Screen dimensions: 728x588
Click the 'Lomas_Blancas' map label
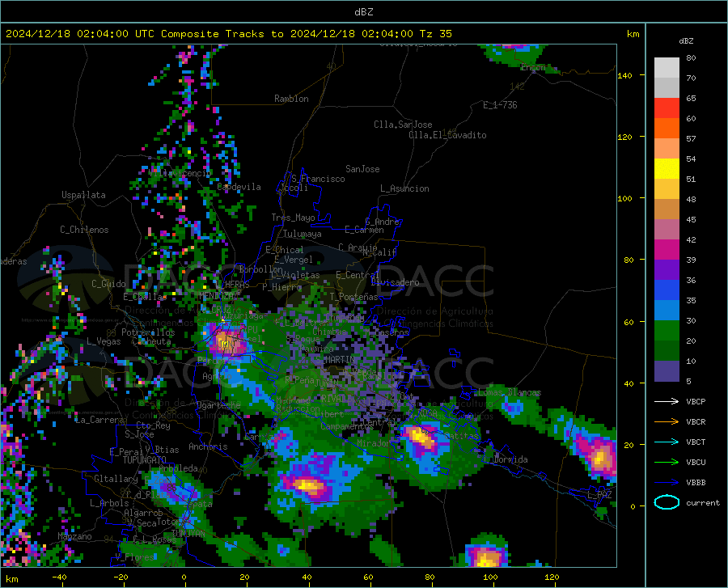click(x=510, y=392)
